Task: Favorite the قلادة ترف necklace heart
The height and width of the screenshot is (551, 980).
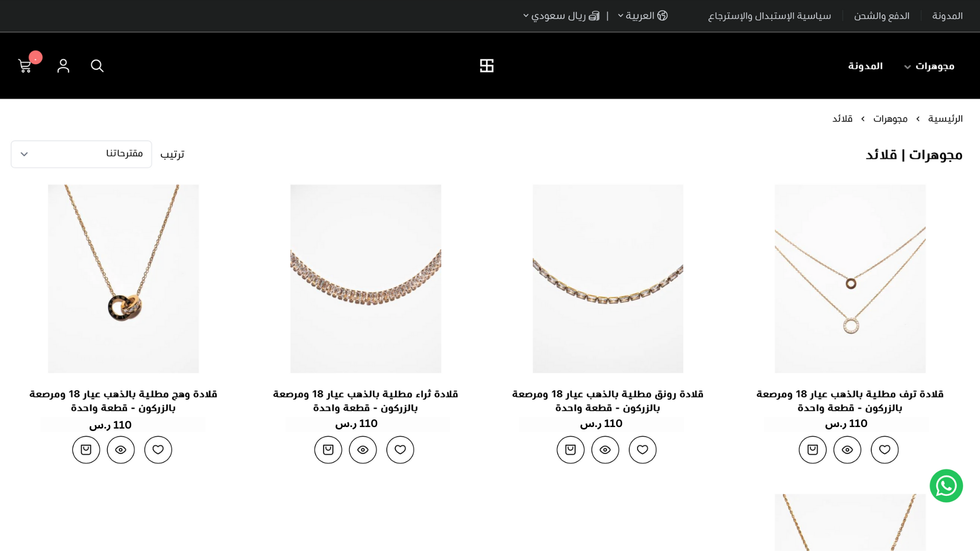Action: coord(885,449)
